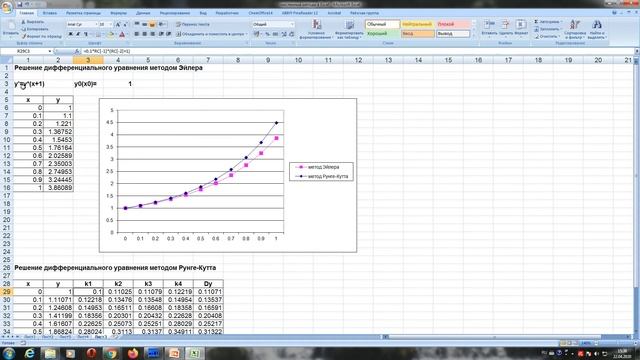Image resolution: width=640 pixels, height=360 pixels.
Task: Increase font size with the large A icon
Action: pyautogui.click(x=118, y=24)
